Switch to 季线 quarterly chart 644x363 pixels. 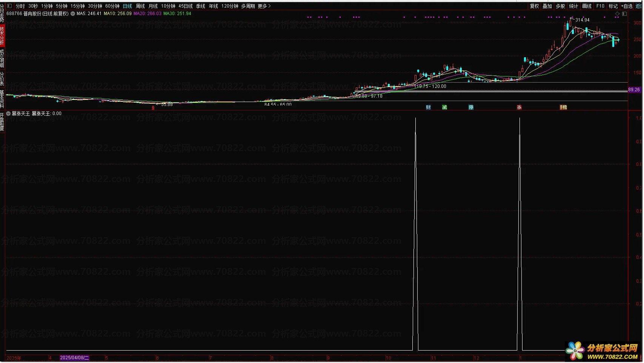pos(201,6)
